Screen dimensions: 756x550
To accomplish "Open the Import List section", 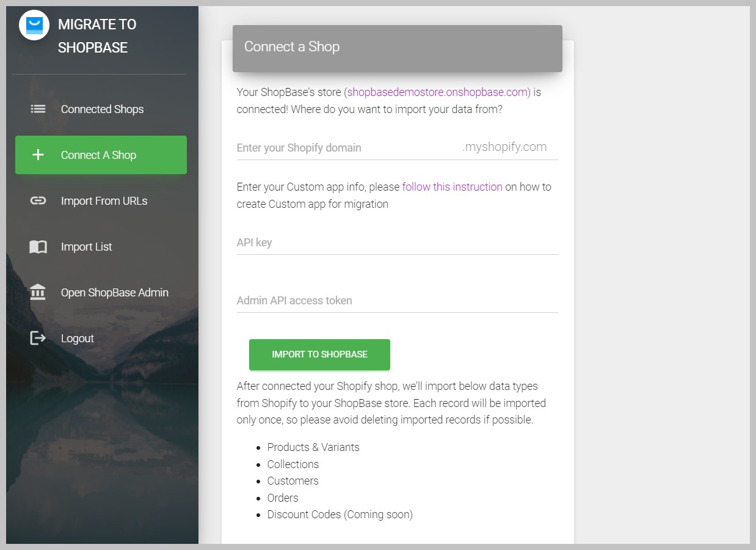I will click(x=86, y=247).
